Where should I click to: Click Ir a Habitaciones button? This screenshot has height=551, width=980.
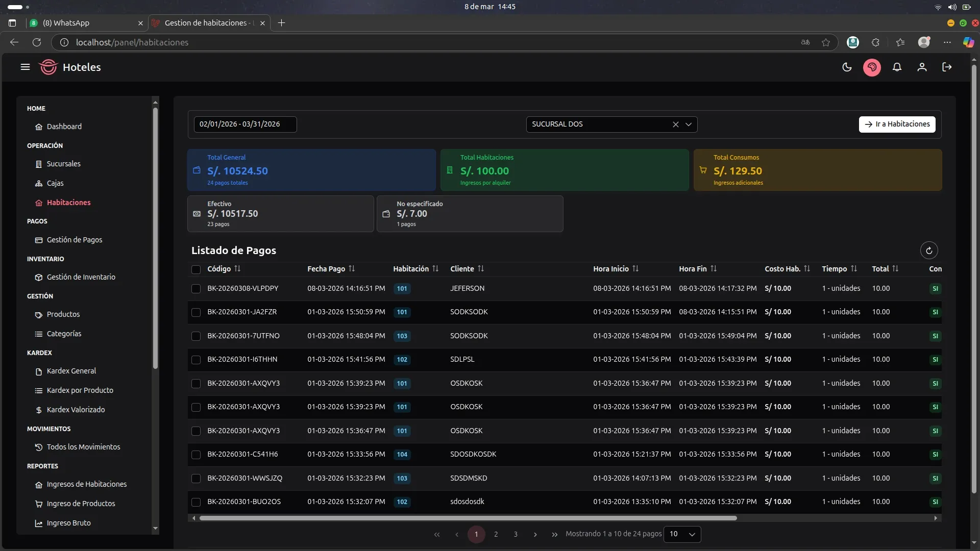click(897, 124)
